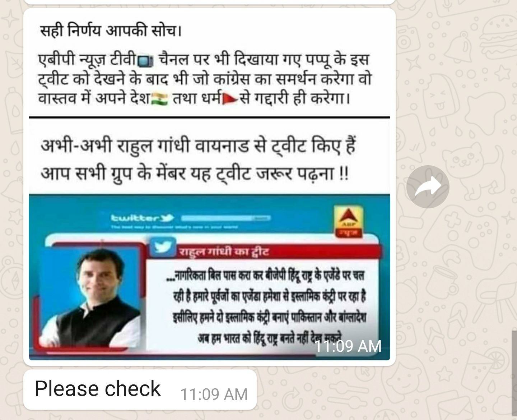The image size is (517, 420).
Task: Click the 11:09 AM timestamp on image
Action: point(348,346)
